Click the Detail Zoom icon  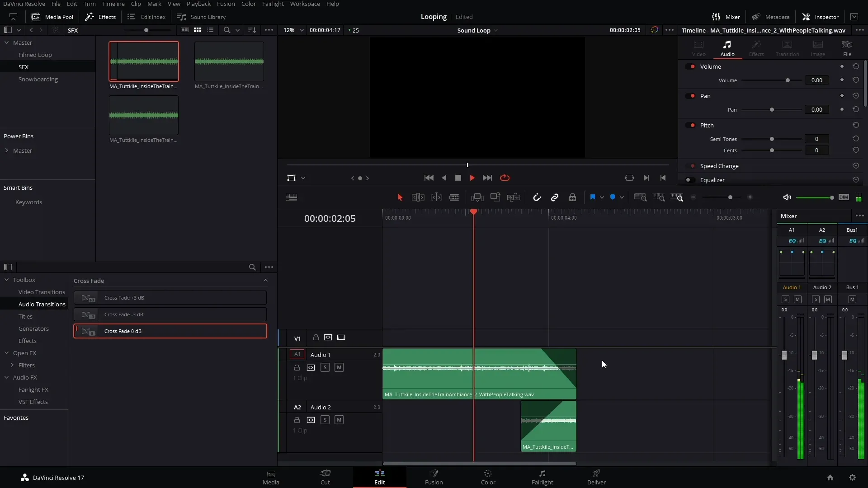pyautogui.click(x=660, y=197)
